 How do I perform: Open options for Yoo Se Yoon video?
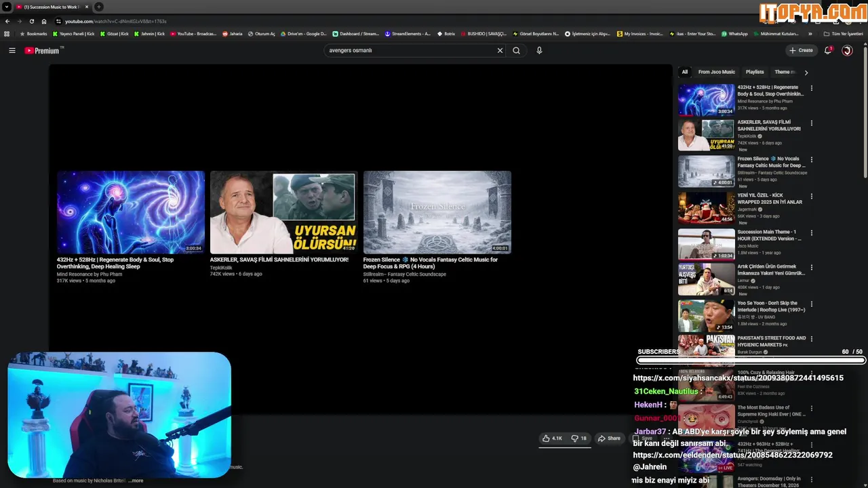click(x=811, y=304)
